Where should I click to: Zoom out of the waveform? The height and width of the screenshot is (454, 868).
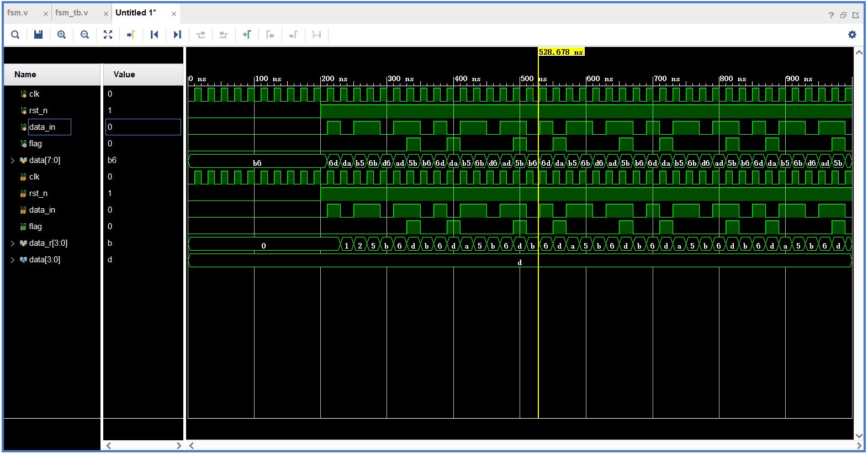tap(84, 35)
